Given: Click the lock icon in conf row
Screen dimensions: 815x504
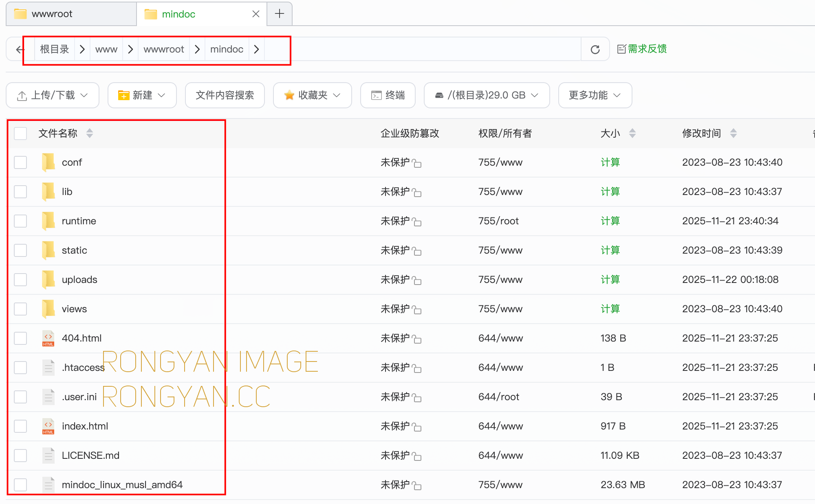Looking at the screenshot, I should click(416, 163).
